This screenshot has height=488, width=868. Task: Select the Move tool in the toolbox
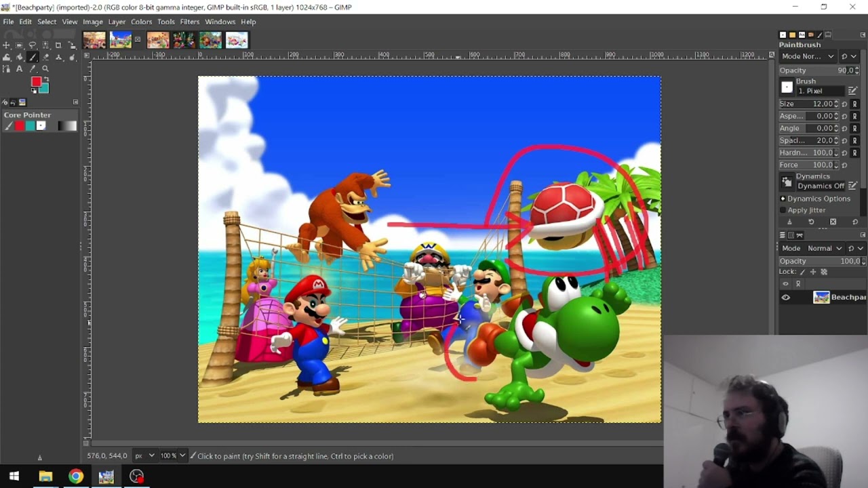coord(6,45)
